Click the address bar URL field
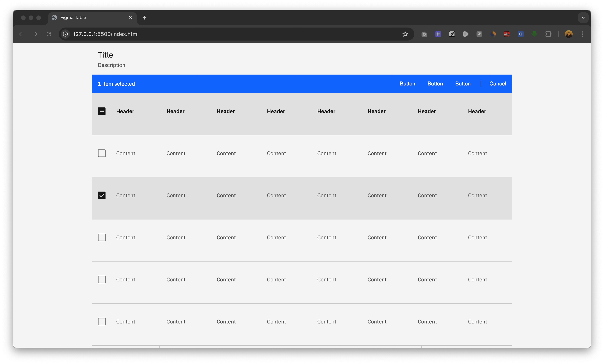Image resolution: width=604 pixels, height=364 pixels. 221,34
